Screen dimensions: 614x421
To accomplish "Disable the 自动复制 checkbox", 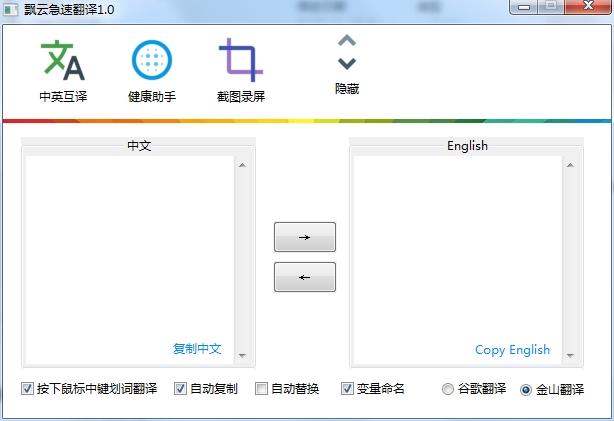I will pos(180,389).
